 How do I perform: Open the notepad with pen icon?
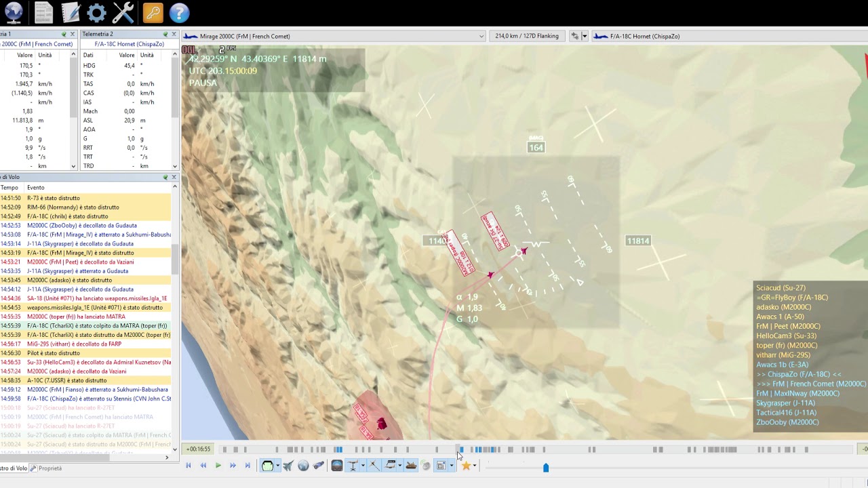click(70, 12)
